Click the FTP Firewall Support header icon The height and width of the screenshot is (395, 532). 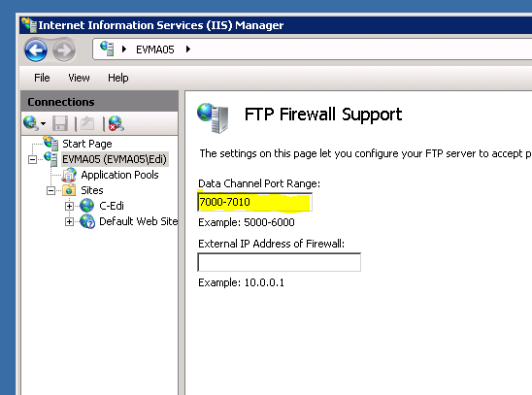(213, 117)
